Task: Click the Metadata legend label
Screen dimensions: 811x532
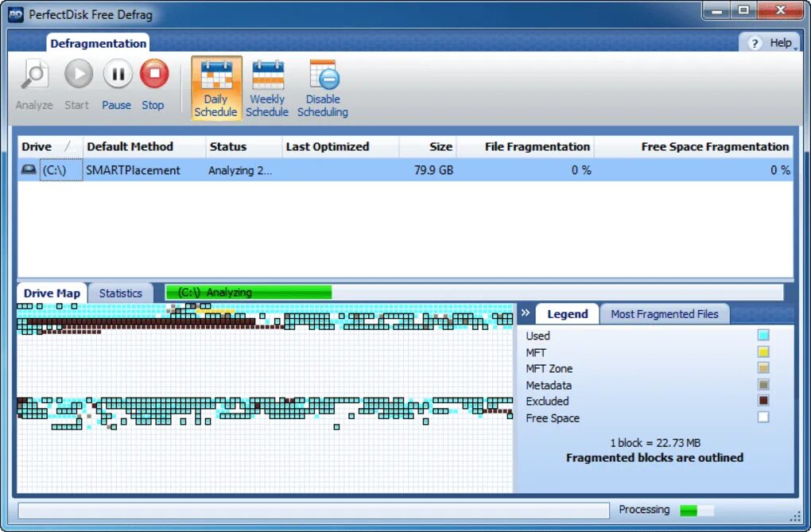Action: click(549, 386)
